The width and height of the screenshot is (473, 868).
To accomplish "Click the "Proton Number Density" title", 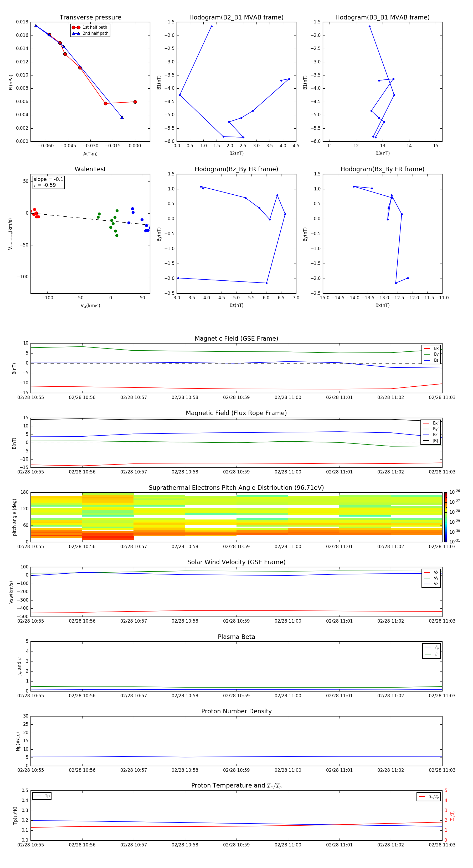I will 236,711.
